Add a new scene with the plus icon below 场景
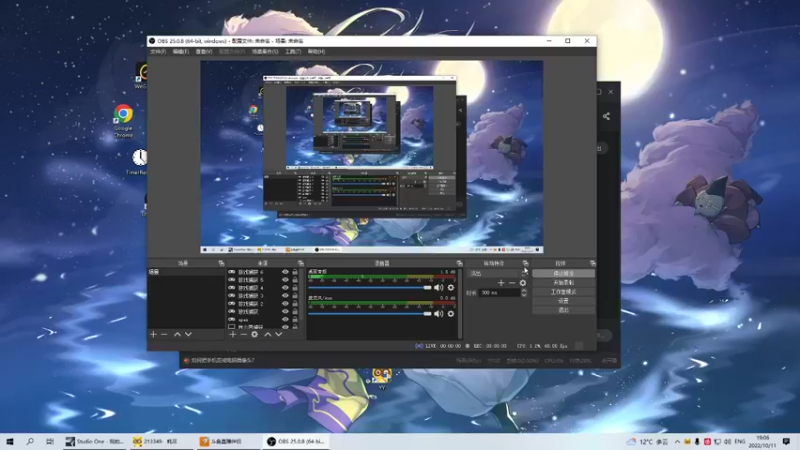This screenshot has height=450, width=800. [x=153, y=334]
